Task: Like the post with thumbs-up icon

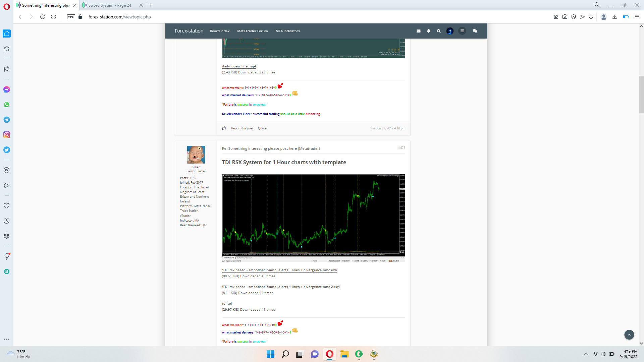Action: [x=224, y=128]
